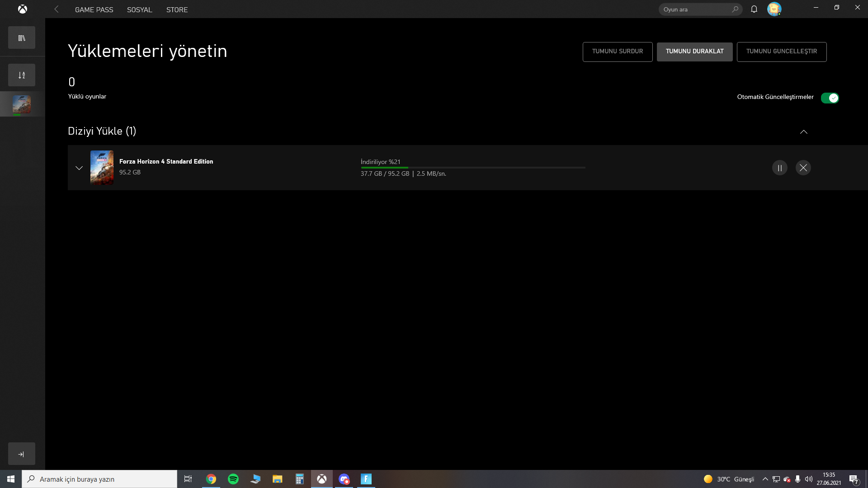Expand the sidebar with arrow icon

click(22, 454)
